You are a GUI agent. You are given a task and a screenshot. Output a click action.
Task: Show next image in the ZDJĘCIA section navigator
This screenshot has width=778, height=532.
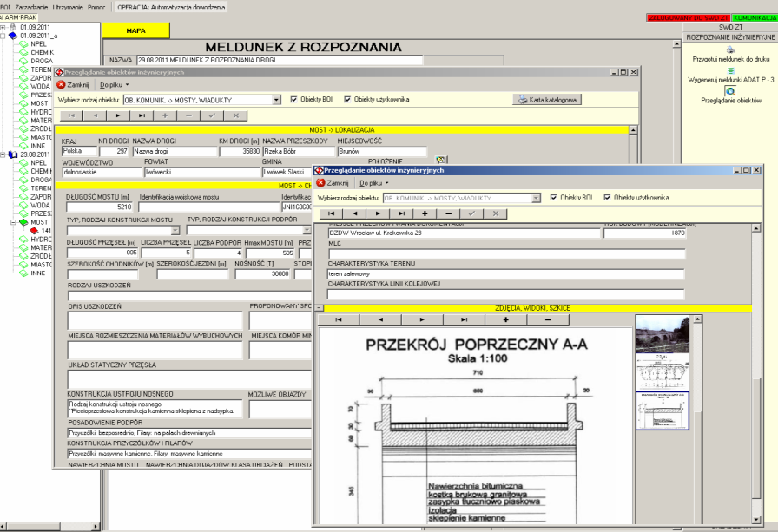click(x=422, y=319)
